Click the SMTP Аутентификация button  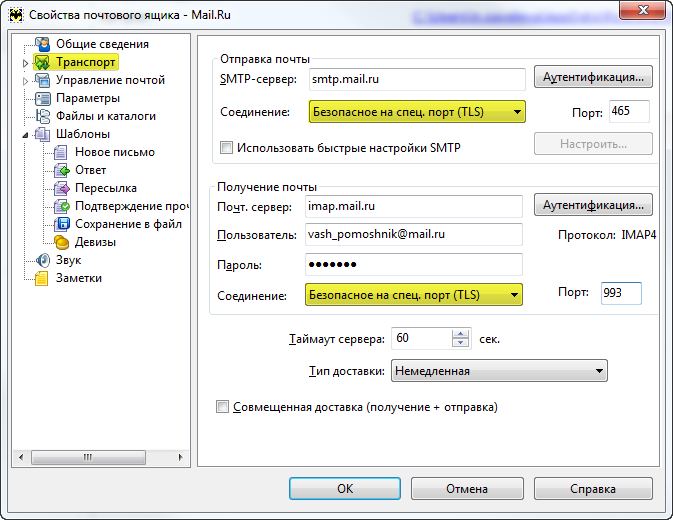pyautogui.click(x=593, y=77)
